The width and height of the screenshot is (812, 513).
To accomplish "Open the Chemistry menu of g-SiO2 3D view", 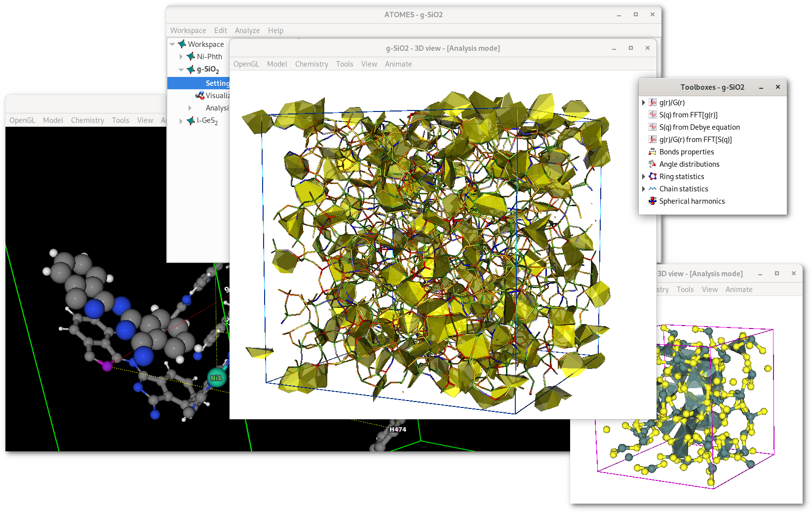I will click(x=311, y=64).
